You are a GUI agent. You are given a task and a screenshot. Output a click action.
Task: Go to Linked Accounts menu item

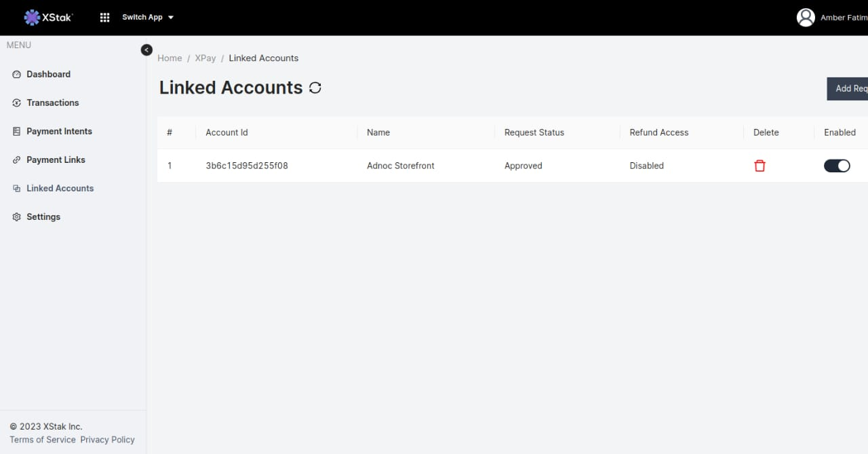tap(60, 189)
